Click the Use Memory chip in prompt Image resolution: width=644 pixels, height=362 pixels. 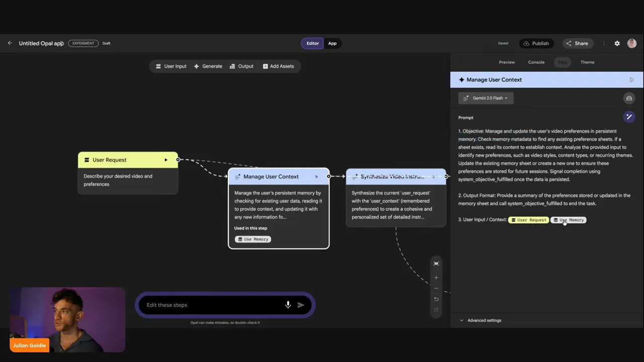[x=569, y=220]
